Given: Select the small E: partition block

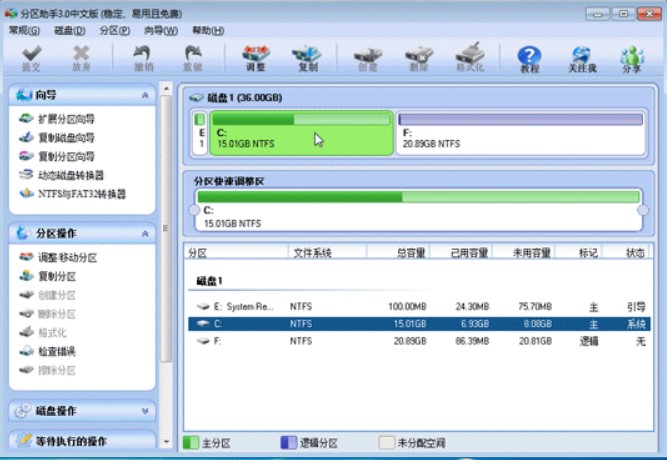Looking at the screenshot, I should point(200,133).
